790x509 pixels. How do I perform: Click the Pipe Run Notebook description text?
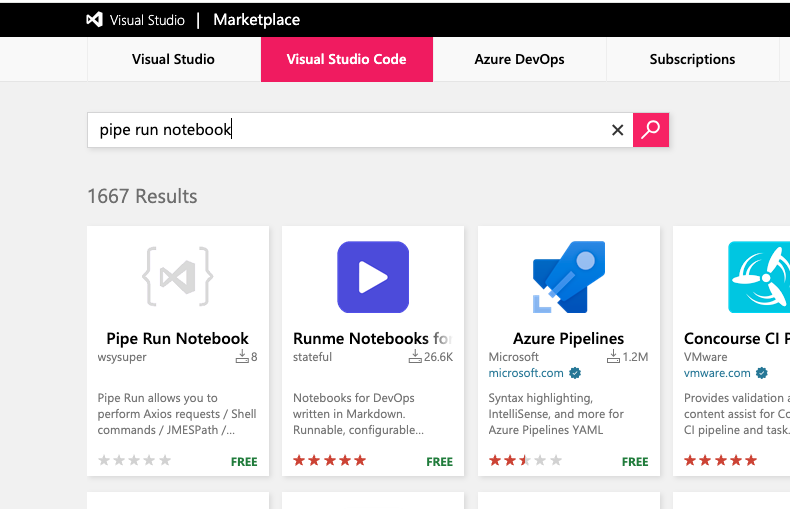coord(177,414)
